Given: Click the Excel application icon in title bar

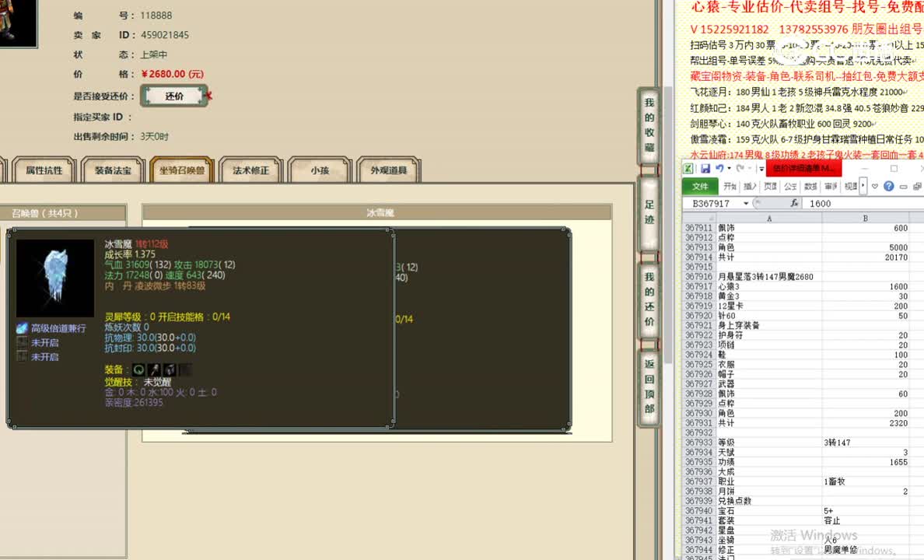Looking at the screenshot, I should 688,169.
